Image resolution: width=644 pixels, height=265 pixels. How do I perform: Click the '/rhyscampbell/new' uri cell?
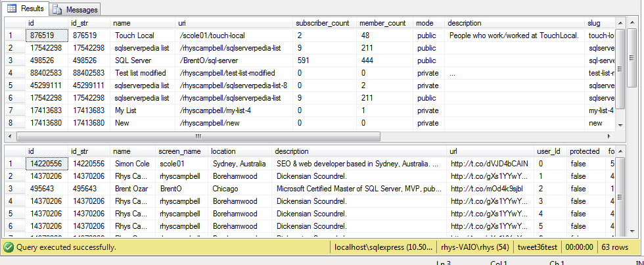pyautogui.click(x=233, y=123)
